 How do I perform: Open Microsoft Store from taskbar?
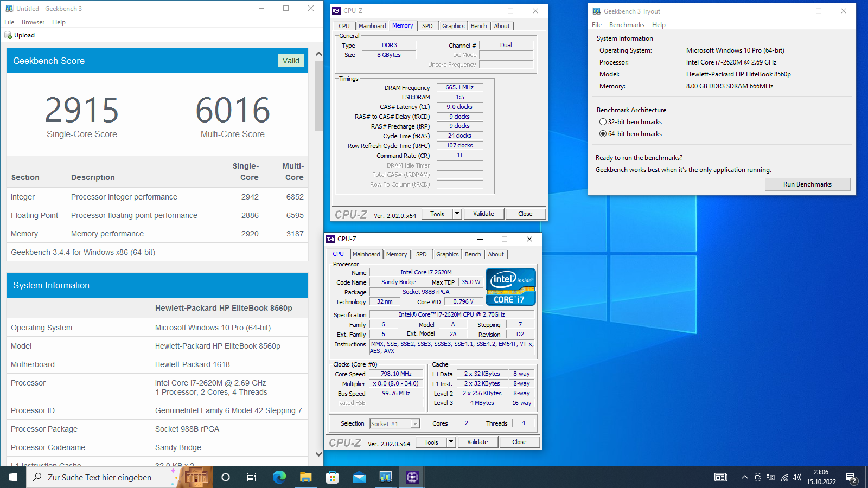click(332, 477)
